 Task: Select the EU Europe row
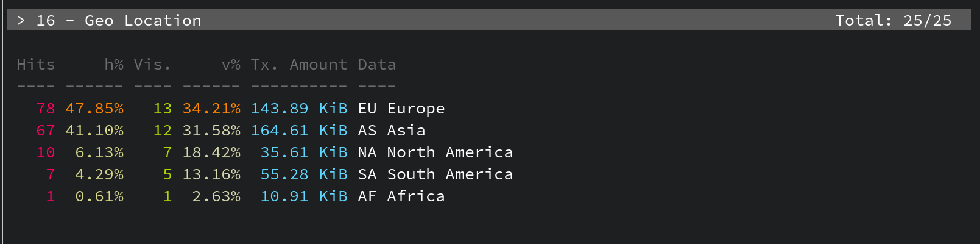(401, 109)
